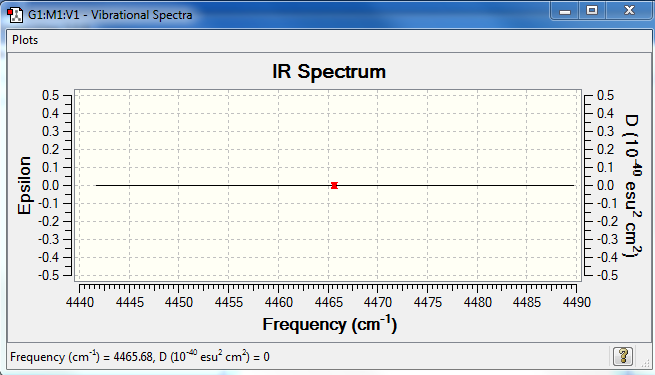
Task: Maximize the Vibrational Spectra window
Action: click(592, 10)
